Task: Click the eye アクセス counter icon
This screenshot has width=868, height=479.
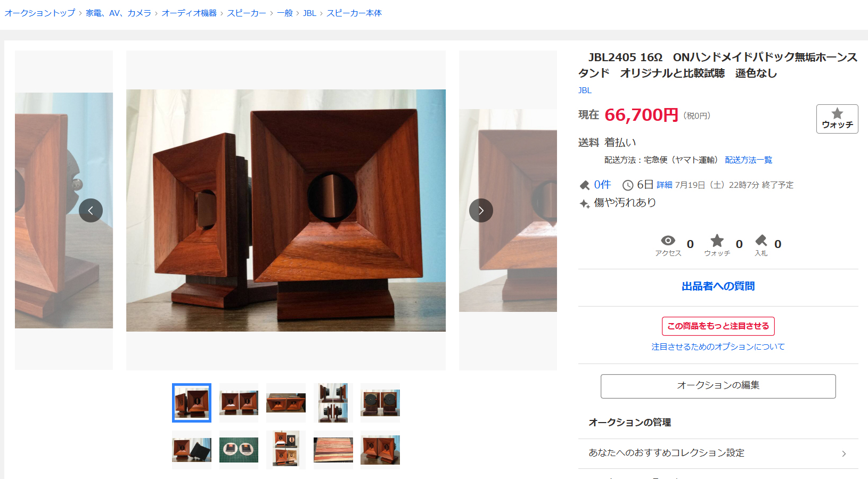Action: coord(668,241)
